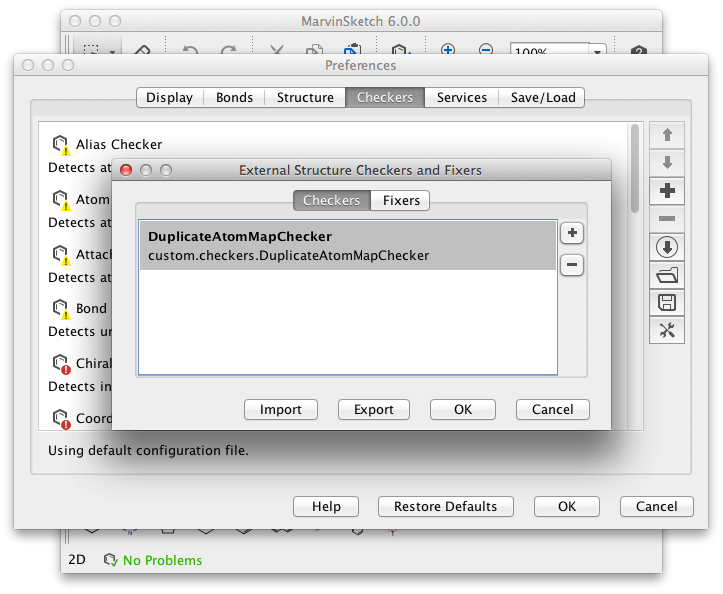Click Help button in Preferences
This screenshot has width=723, height=594.
(326, 506)
